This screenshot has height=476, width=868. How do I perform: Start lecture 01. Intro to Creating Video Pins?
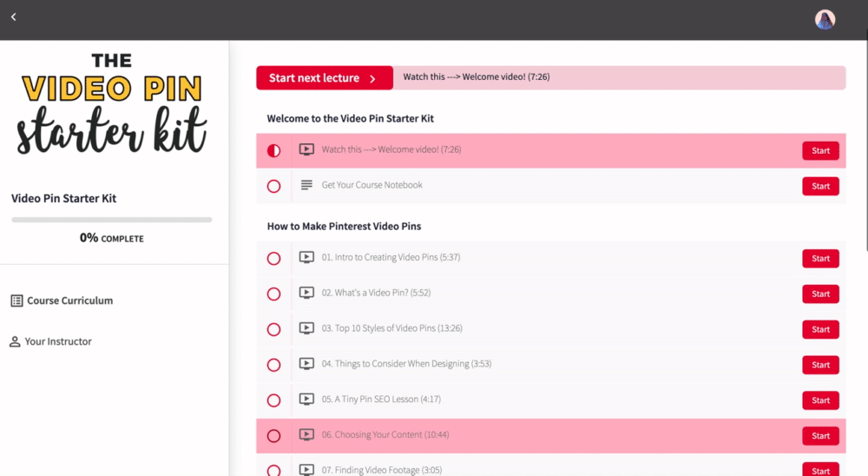point(820,258)
